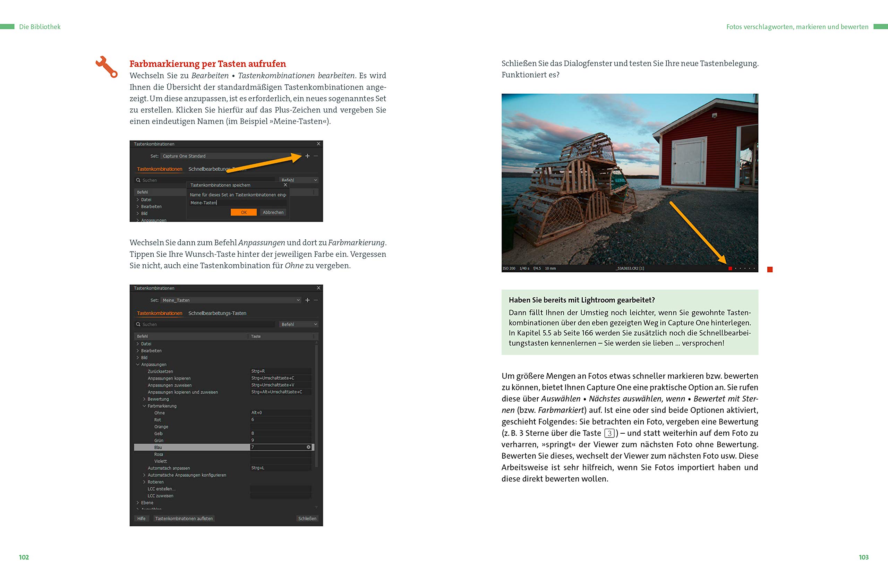The width and height of the screenshot is (888, 588).
Task: Open the Set dropdown showing Capture One Standard
Action: (231, 156)
